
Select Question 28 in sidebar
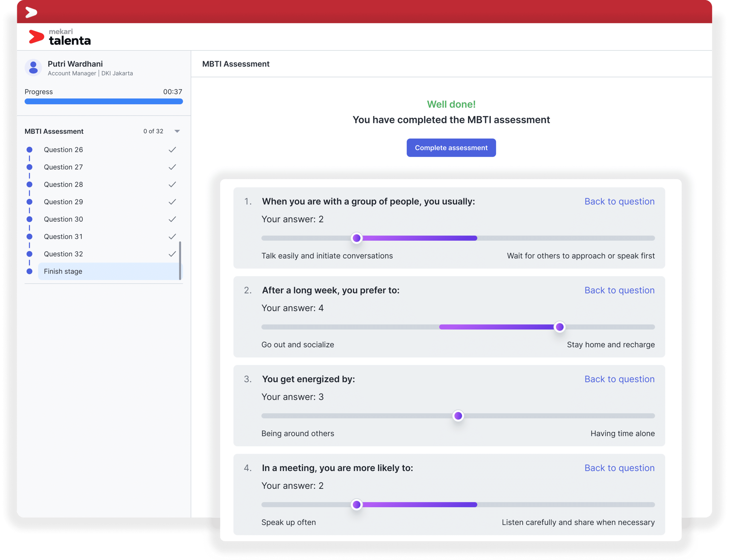click(x=63, y=184)
